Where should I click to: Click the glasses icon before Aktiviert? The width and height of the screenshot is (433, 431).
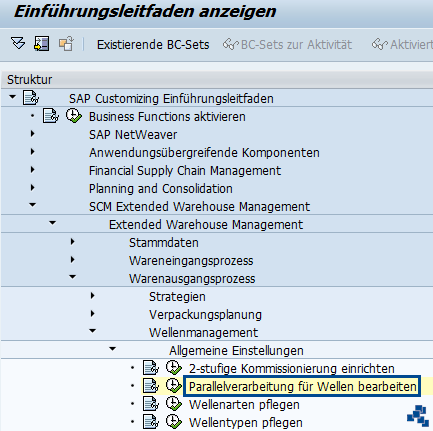(x=380, y=44)
